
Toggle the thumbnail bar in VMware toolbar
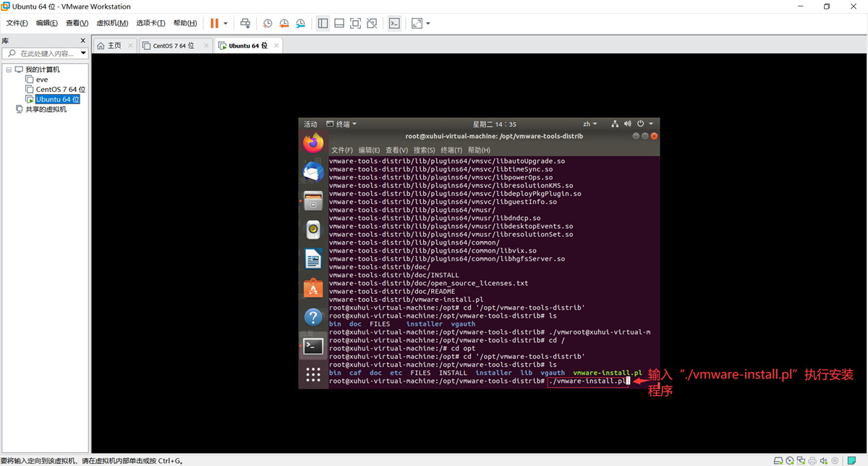pos(339,23)
